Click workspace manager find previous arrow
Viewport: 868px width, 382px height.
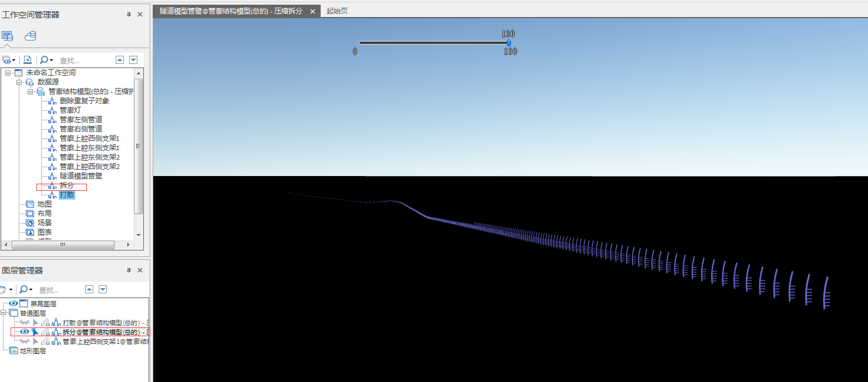(x=120, y=60)
